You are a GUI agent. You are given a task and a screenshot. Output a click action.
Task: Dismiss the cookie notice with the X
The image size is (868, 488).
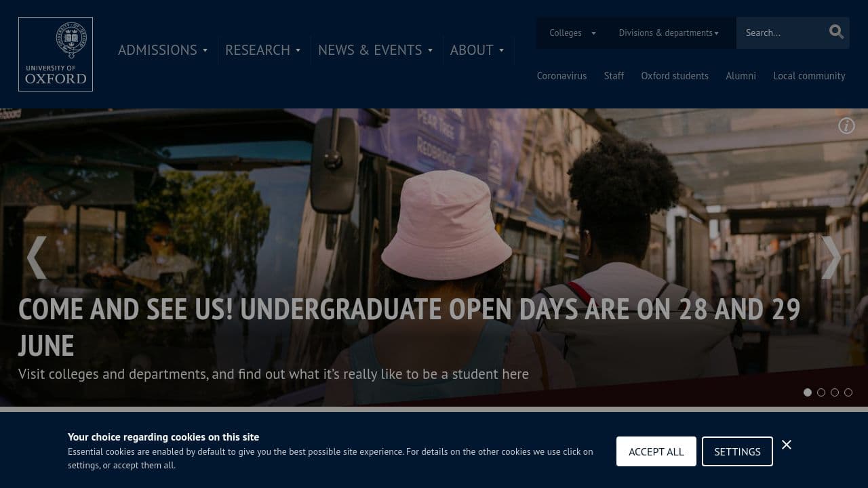(x=787, y=445)
